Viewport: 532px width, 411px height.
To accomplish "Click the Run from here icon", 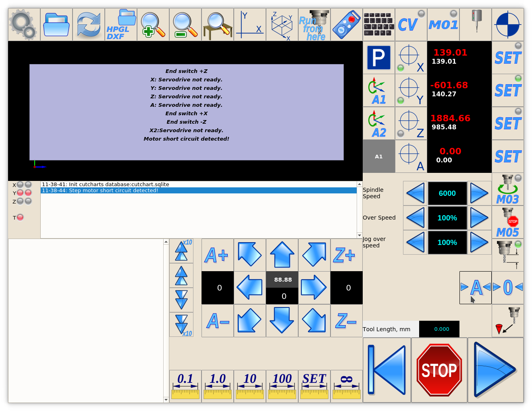I will 314,25.
